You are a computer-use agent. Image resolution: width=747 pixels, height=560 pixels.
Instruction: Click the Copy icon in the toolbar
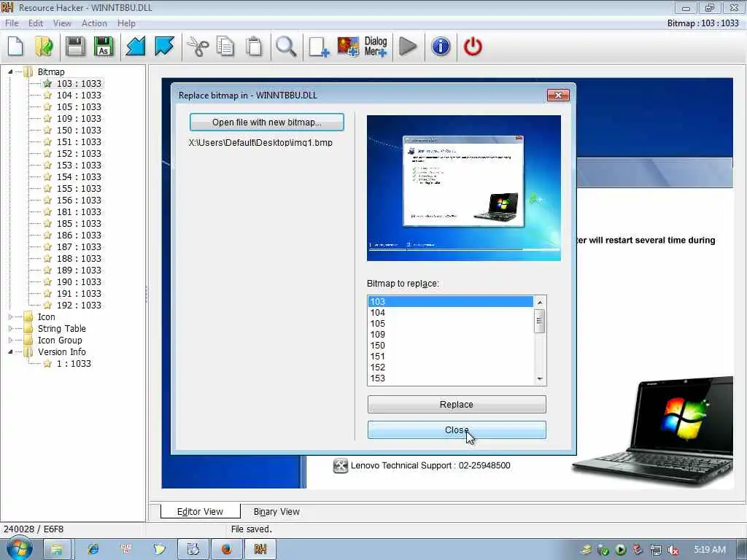tap(225, 47)
